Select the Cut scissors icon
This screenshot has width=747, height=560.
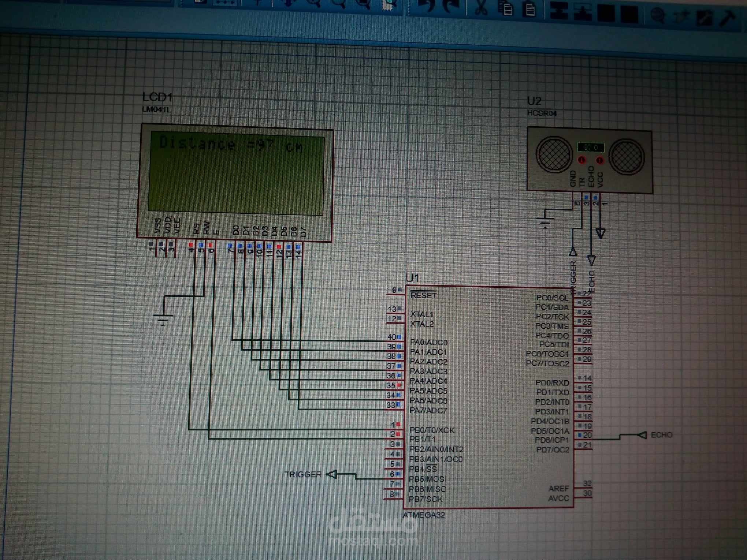point(481,7)
